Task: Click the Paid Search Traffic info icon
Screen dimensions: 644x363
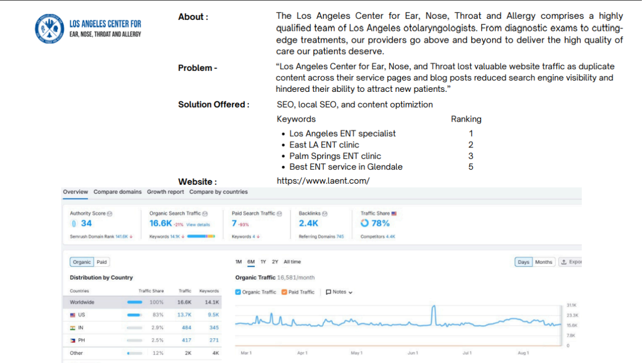Action: (279, 214)
